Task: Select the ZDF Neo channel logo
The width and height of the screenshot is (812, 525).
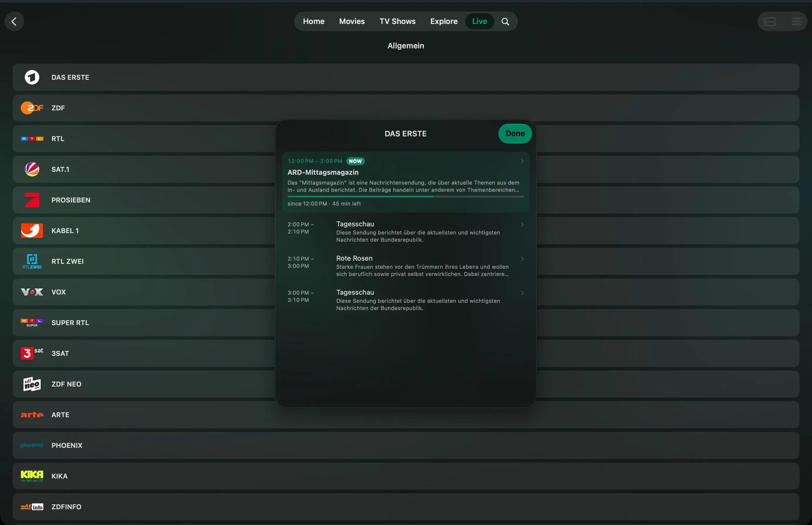Action: 32,384
